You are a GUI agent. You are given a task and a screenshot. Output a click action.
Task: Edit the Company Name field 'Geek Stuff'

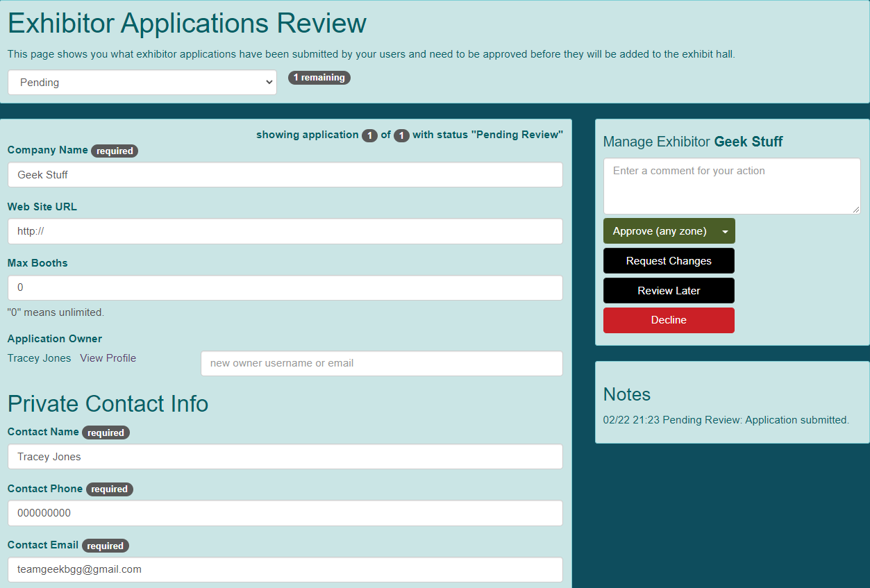285,175
